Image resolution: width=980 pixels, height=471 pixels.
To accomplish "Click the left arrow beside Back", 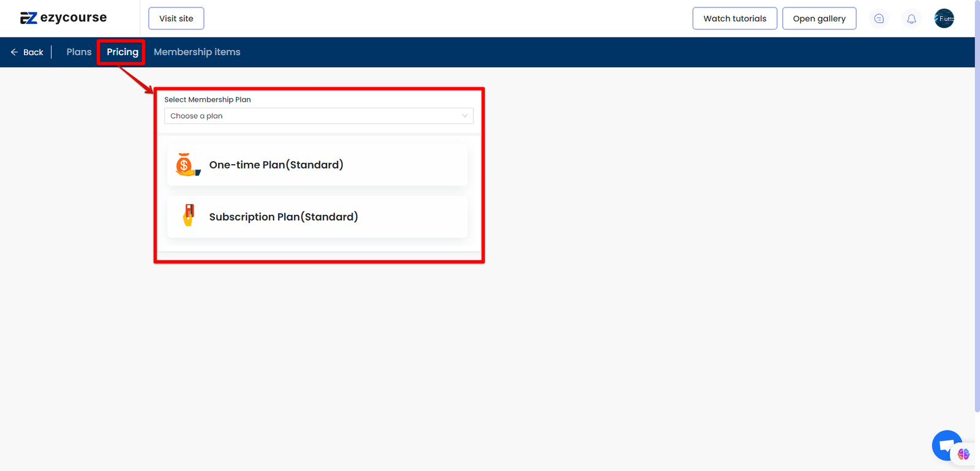I will click(14, 52).
